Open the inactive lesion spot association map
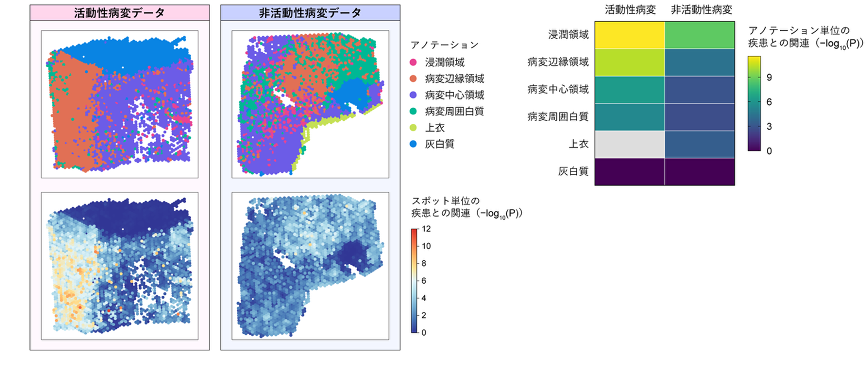Screen dimensions: 868x369 310,266
